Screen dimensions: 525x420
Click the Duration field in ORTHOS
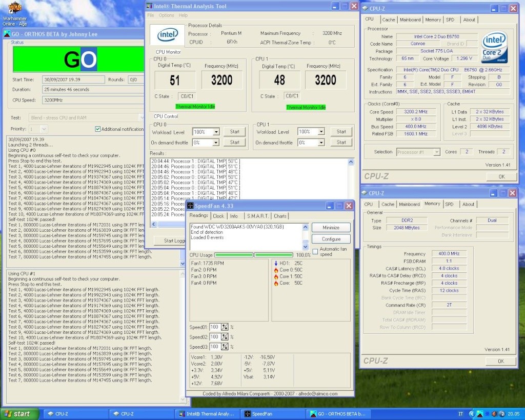tap(93, 89)
